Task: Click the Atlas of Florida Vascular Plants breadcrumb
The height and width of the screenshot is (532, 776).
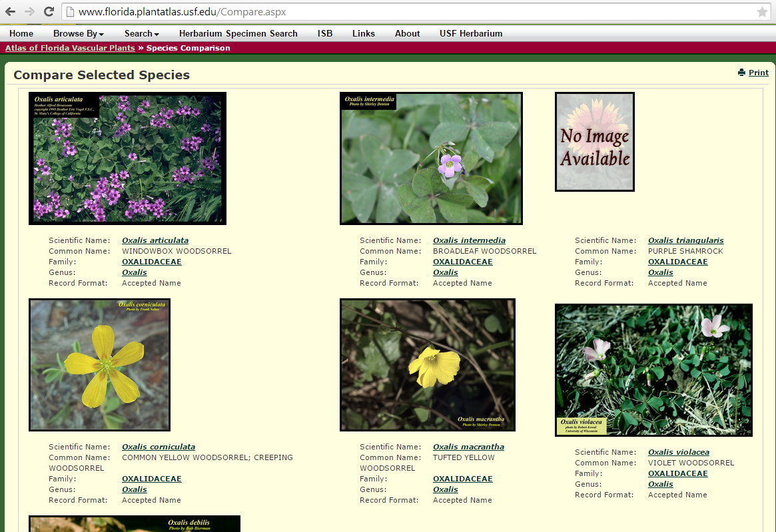Action: [70, 48]
